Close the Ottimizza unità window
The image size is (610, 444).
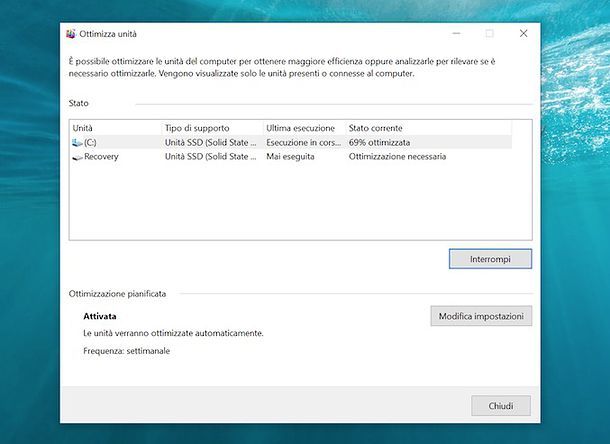(x=524, y=33)
